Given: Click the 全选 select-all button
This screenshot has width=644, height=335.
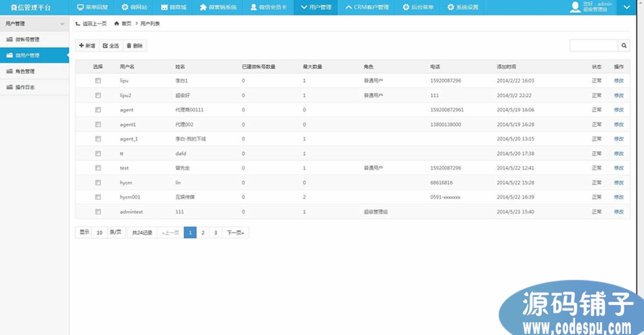Looking at the screenshot, I should [x=111, y=45].
